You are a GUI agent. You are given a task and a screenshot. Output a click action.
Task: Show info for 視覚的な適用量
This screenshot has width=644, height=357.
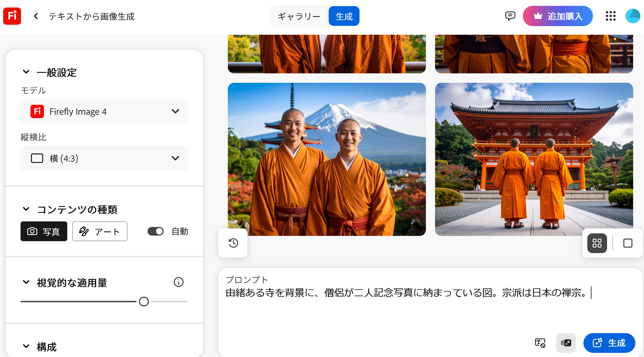pos(179,282)
